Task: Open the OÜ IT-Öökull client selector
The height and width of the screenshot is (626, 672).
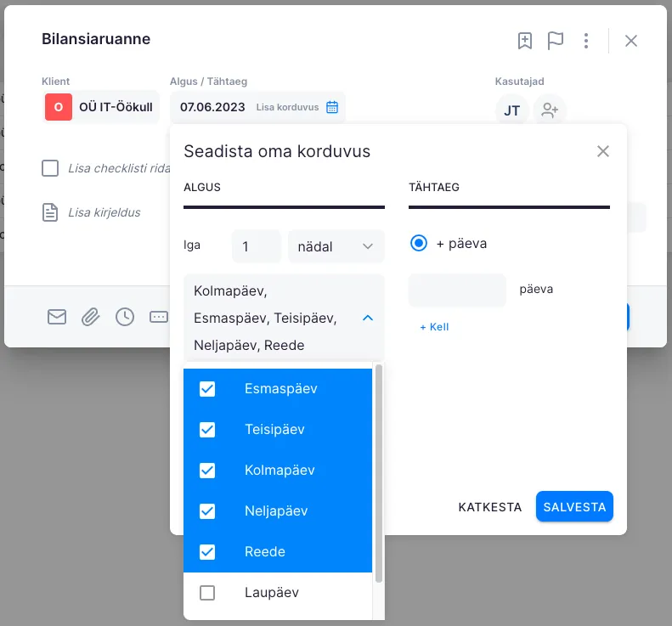Action: tap(102, 107)
